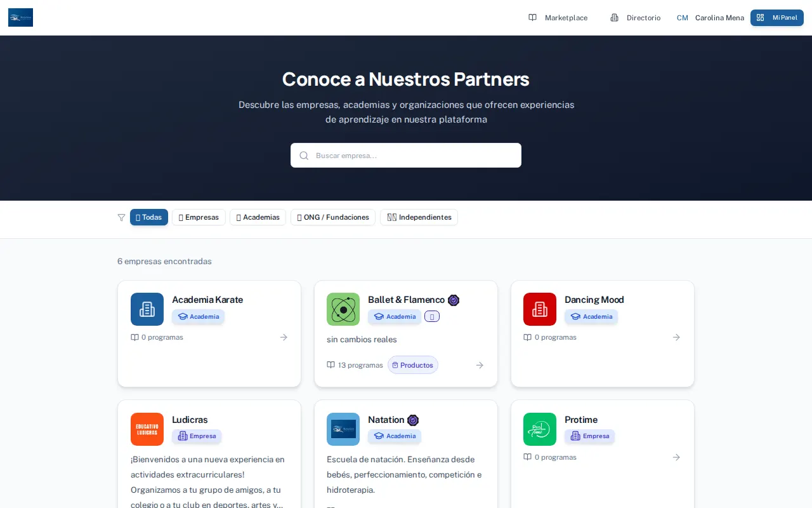Click the Marketplace book icon
Screen dimensions: 812x508
[x=533, y=18]
